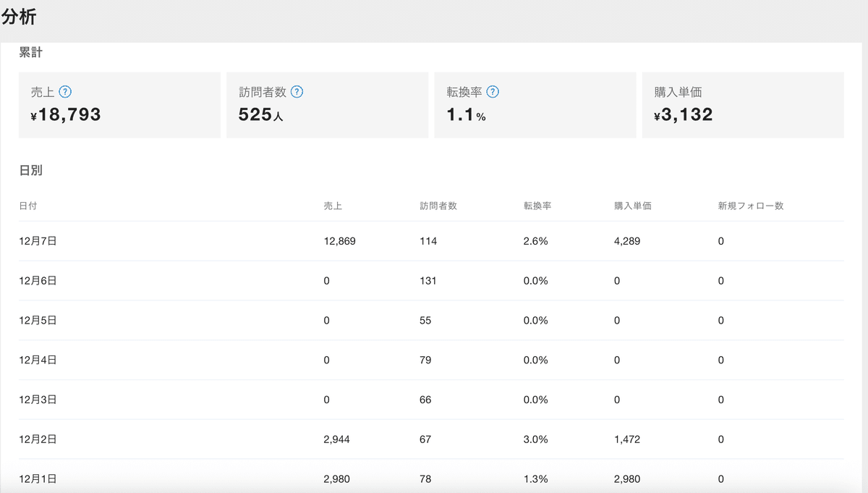Click the ¥18,793 cumulative sales figure
The image size is (868, 493).
66,114
